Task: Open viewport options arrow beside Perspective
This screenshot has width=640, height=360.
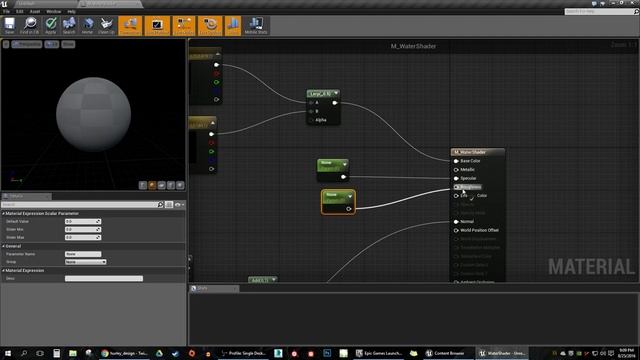Action: click(6, 44)
